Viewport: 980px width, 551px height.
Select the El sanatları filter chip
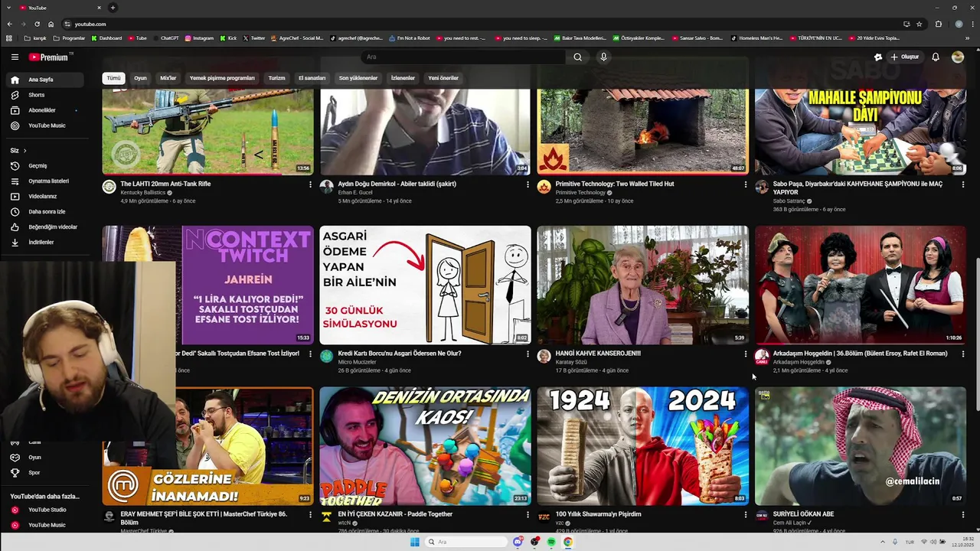(x=312, y=78)
